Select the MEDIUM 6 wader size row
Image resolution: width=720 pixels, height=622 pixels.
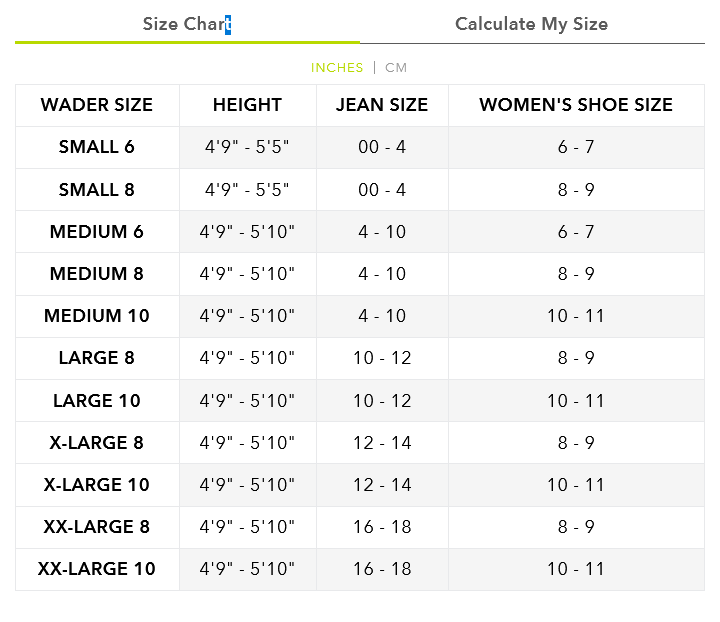pyautogui.click(x=360, y=232)
